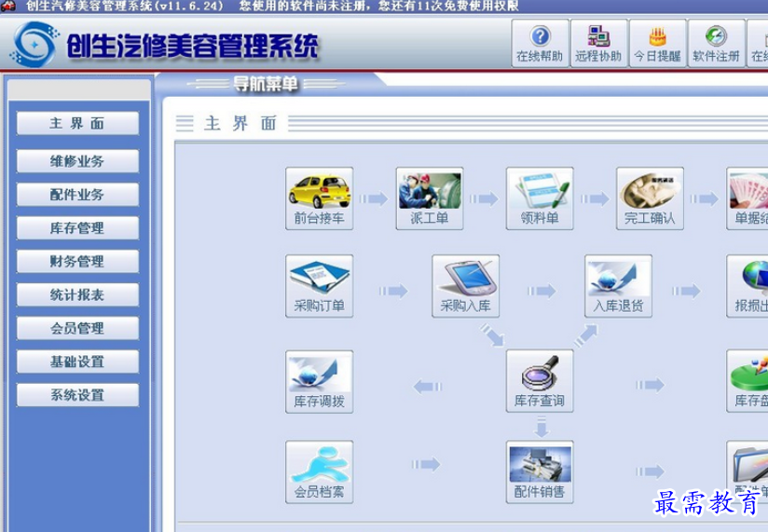Open the 入库退货 globe arrow icon
The width and height of the screenshot is (768, 532).
[x=618, y=286]
